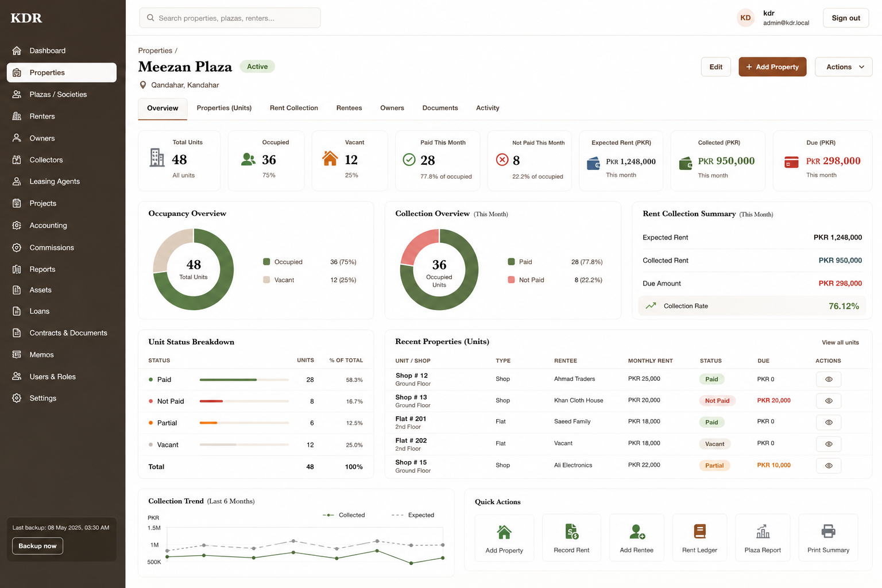Image resolution: width=882 pixels, height=588 pixels.
Task: Click the eye icon for Flat # 202
Action: pyautogui.click(x=829, y=444)
